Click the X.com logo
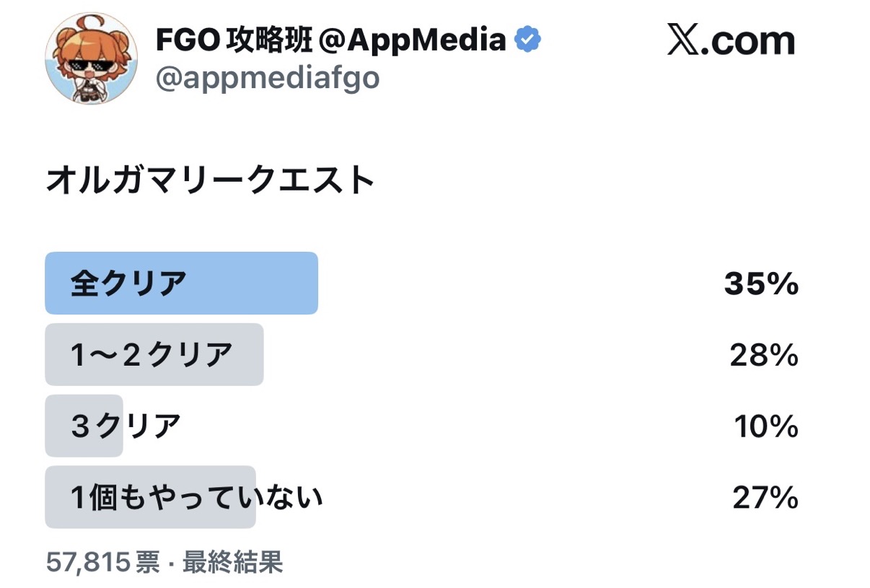Image resolution: width=870 pixels, height=588 pixels. tap(730, 40)
